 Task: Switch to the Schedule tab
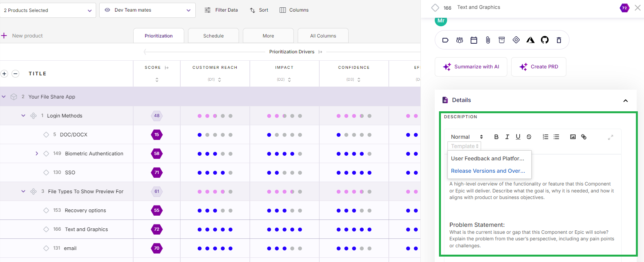pyautogui.click(x=213, y=36)
